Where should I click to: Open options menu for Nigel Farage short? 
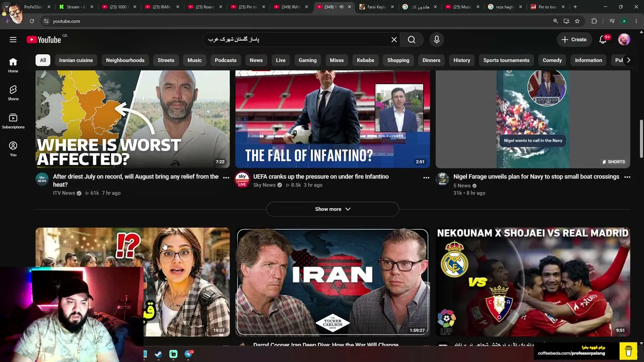(x=627, y=177)
